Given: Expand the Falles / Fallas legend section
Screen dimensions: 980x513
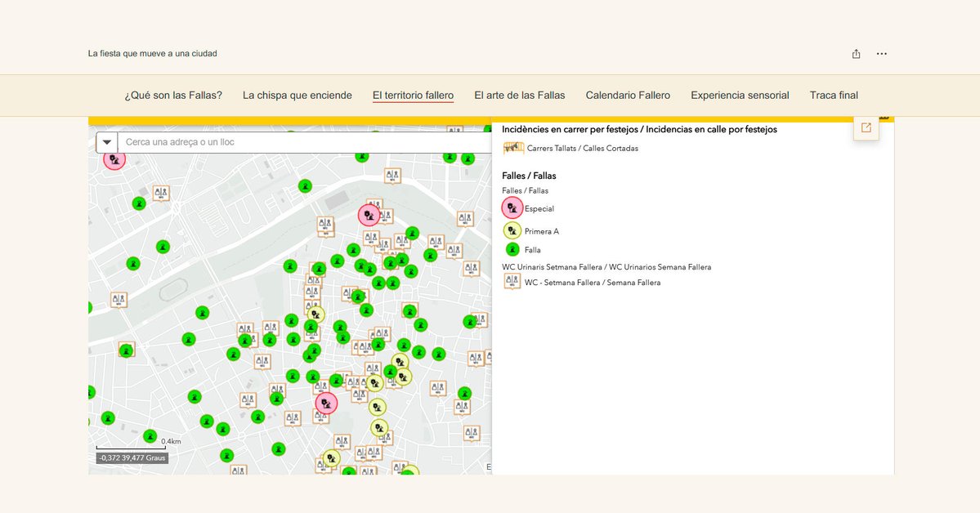Looking at the screenshot, I should pos(529,176).
